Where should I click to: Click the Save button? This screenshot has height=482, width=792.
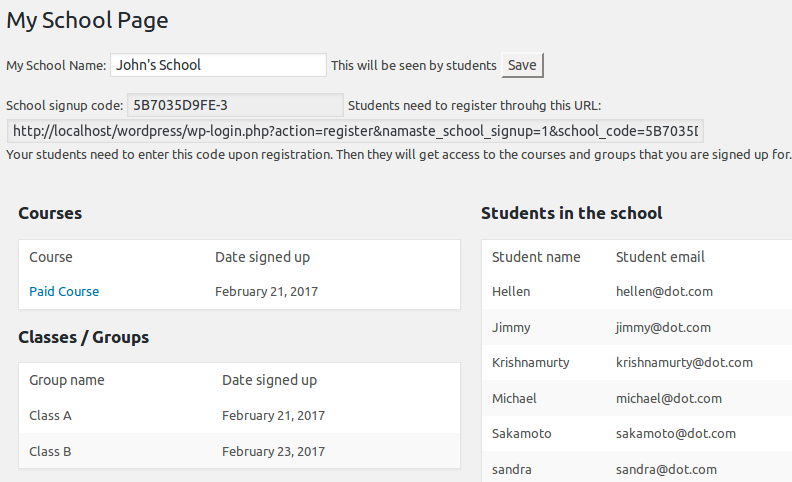coord(522,65)
